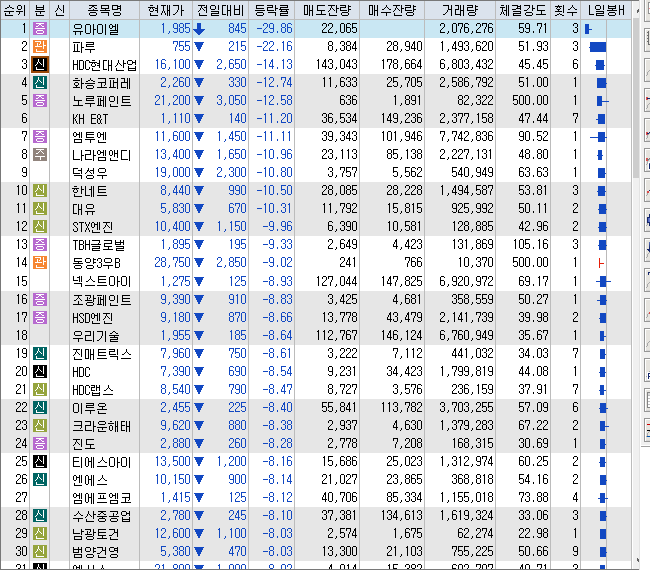This screenshot has width=650, height=570.
Task: Click the 143,043 ask quantity of HDC현대산업
Action: click(336, 65)
